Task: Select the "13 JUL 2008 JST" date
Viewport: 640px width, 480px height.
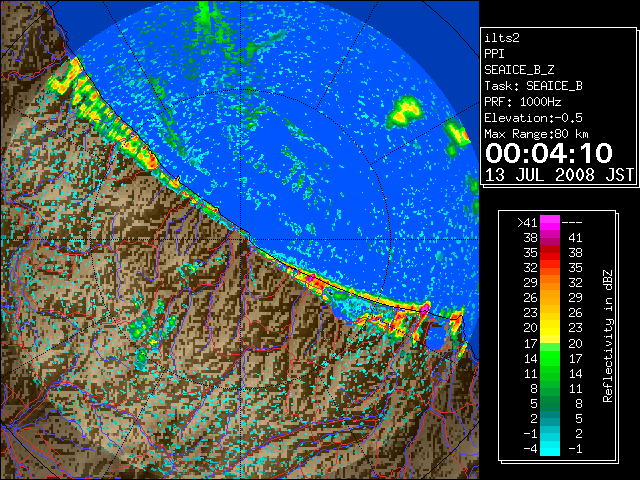Action: point(559,175)
